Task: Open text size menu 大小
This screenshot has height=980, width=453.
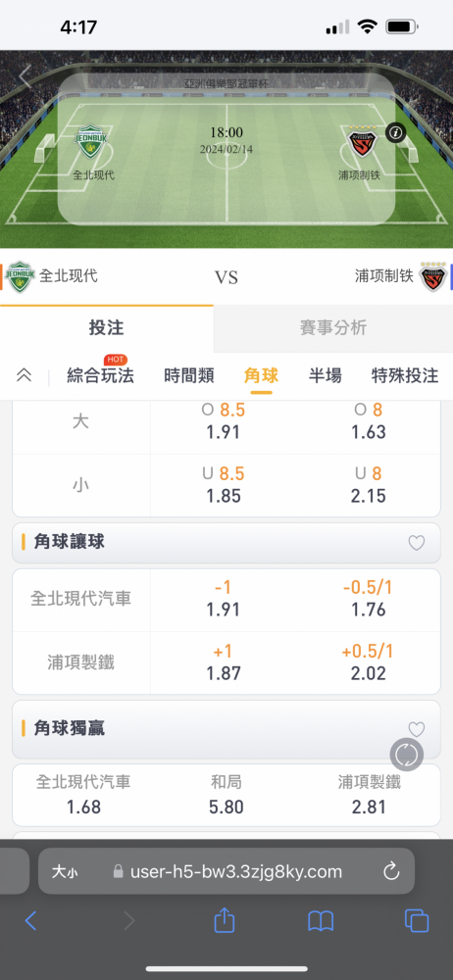Action: [x=65, y=871]
